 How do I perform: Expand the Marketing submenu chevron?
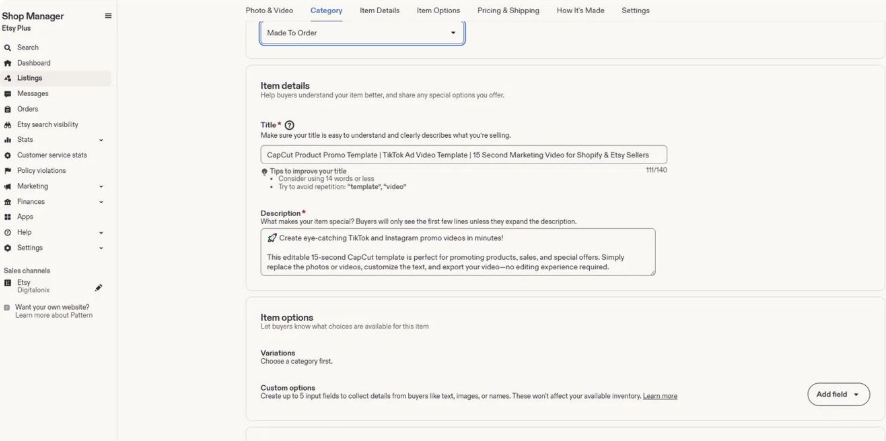(101, 187)
